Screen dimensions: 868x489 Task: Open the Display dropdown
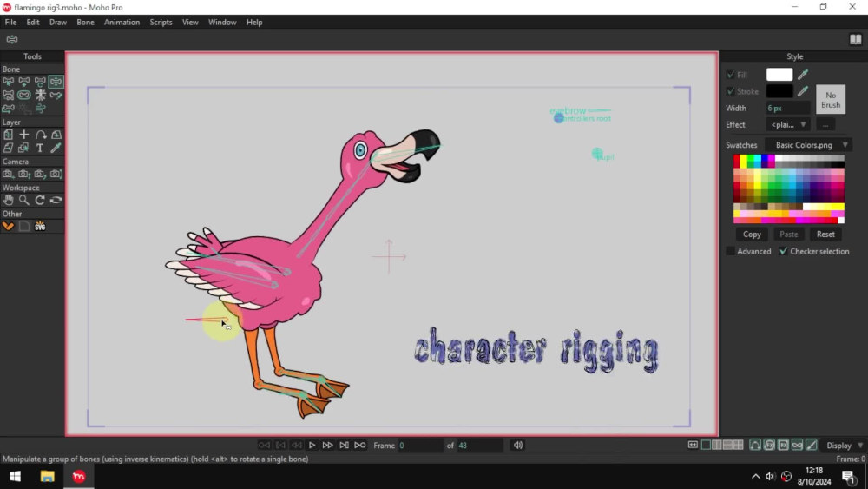[845, 446]
